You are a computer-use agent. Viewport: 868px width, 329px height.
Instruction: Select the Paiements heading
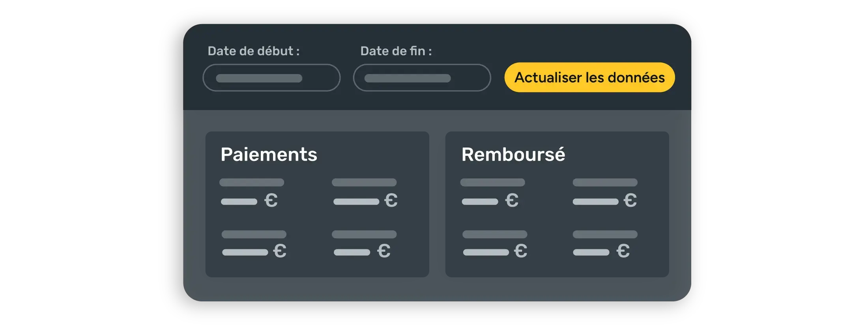(x=269, y=154)
